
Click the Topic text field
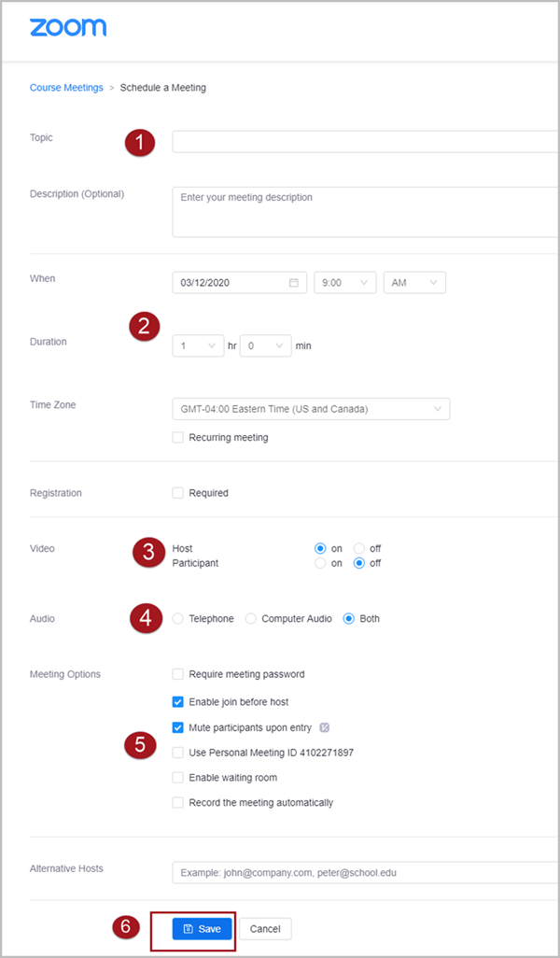point(365,142)
